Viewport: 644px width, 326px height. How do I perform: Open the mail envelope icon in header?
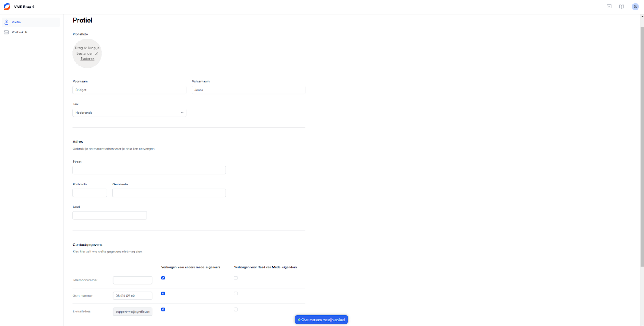(609, 6)
